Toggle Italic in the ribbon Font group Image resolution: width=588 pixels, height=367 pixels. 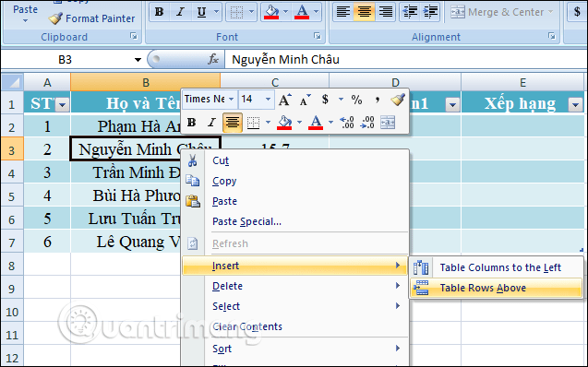[x=180, y=12]
